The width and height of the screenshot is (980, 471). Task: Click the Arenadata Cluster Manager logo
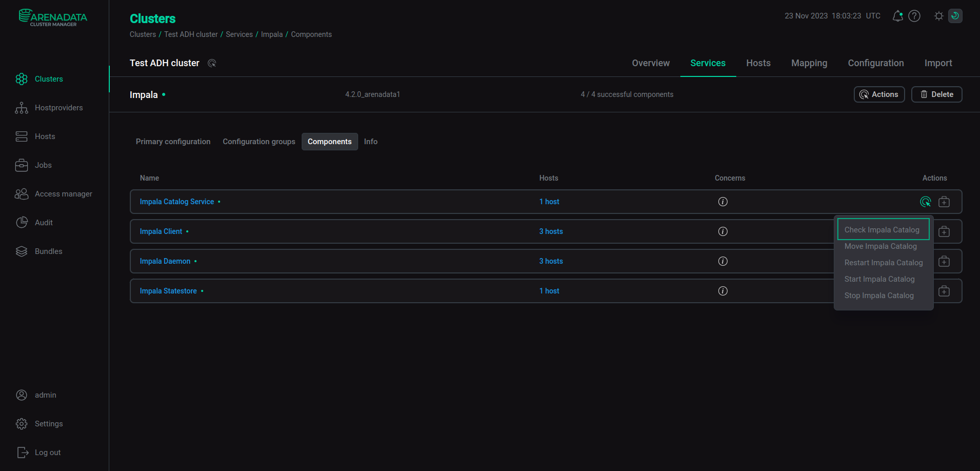53,17
